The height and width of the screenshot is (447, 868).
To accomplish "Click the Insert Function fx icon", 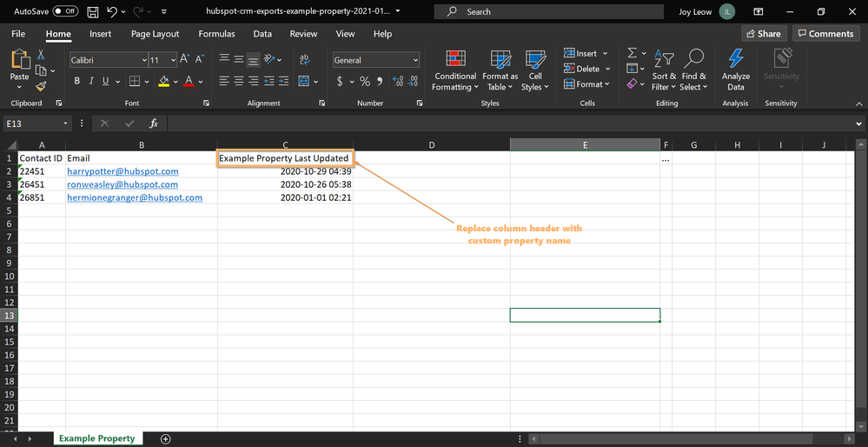I will pos(154,123).
